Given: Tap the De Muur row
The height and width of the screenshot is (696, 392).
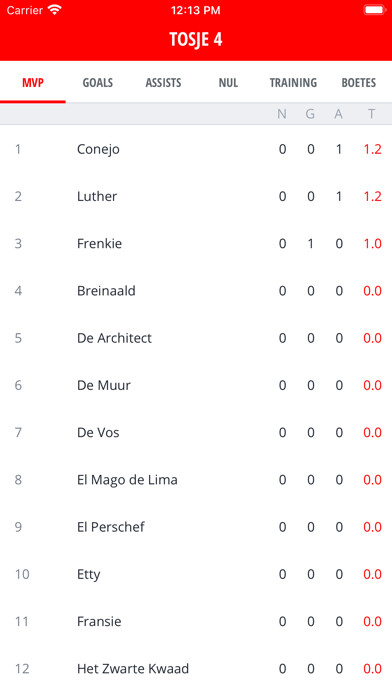Looking at the screenshot, I should point(196,385).
